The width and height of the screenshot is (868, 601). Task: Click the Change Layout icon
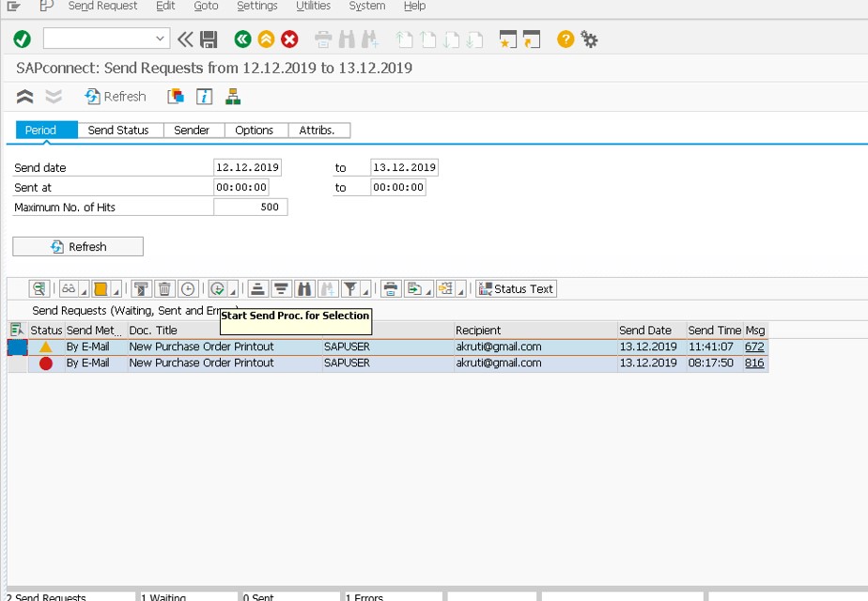[445, 289]
